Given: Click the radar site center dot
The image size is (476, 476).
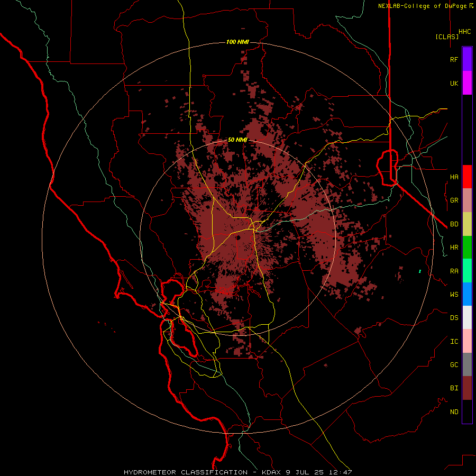Looking at the screenshot, I should [239, 237].
